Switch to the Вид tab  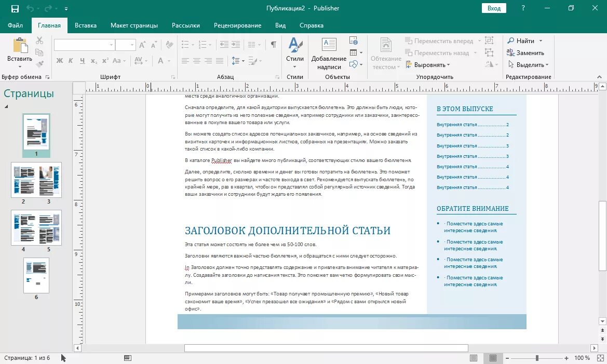280,25
